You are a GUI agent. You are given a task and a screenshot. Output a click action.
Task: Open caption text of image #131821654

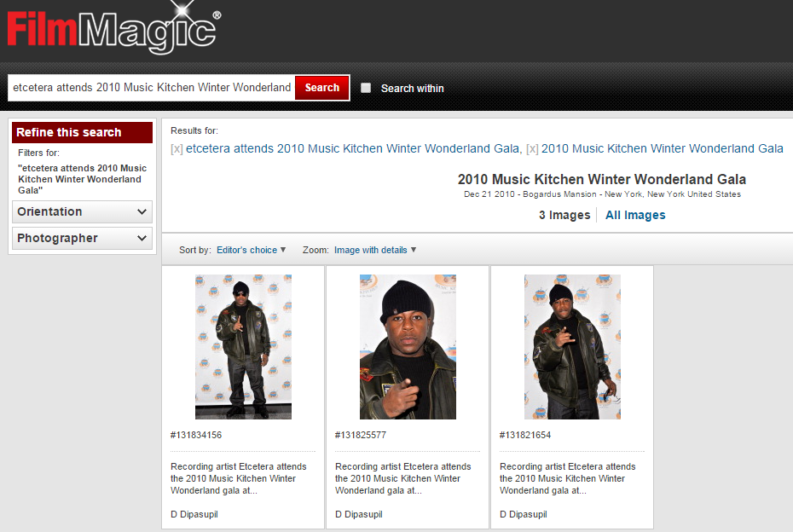tap(567, 478)
